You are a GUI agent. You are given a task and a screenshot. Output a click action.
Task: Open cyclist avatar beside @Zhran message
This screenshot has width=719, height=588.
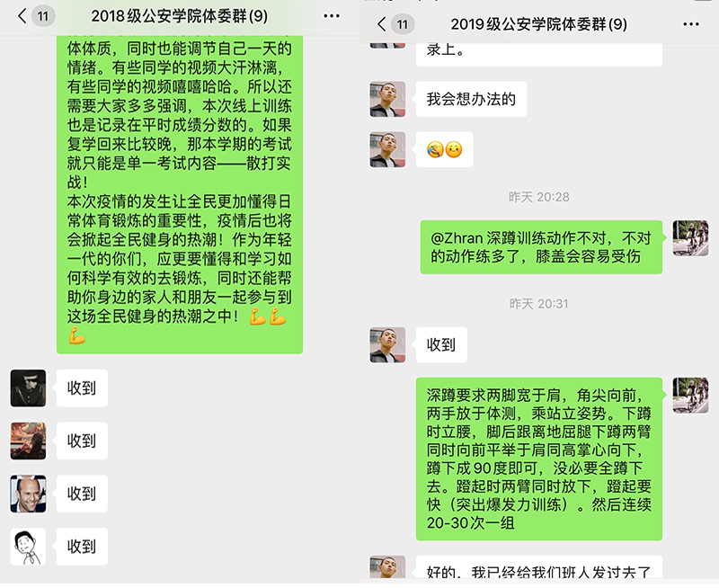pyautogui.click(x=690, y=238)
